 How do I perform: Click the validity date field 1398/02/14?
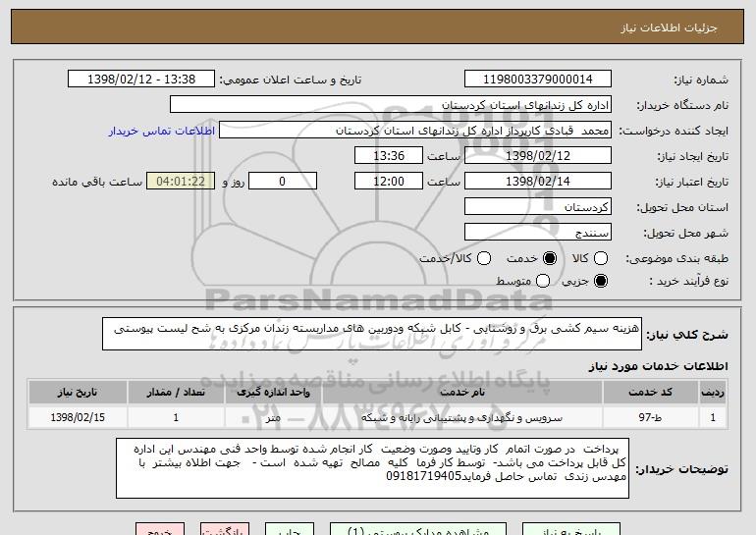coord(538,182)
